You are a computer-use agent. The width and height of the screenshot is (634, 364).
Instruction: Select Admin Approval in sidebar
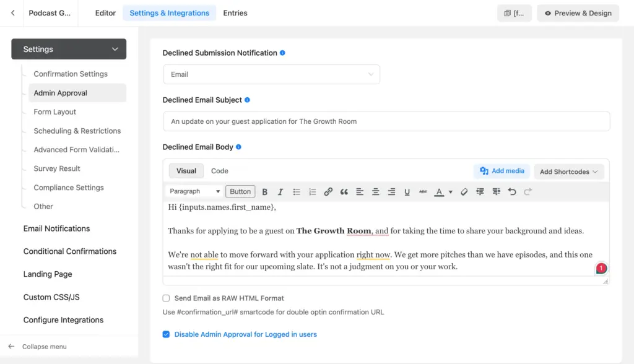[77, 93]
